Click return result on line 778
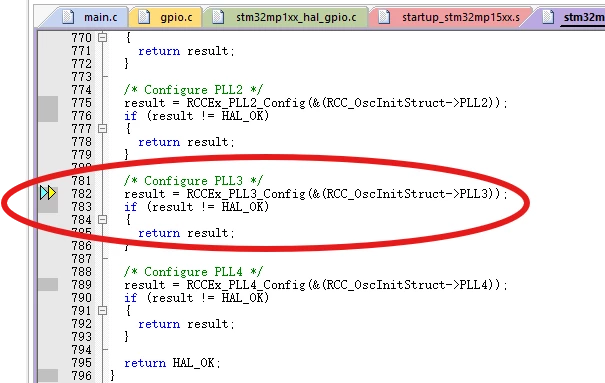The image size is (605, 383). tap(186, 142)
